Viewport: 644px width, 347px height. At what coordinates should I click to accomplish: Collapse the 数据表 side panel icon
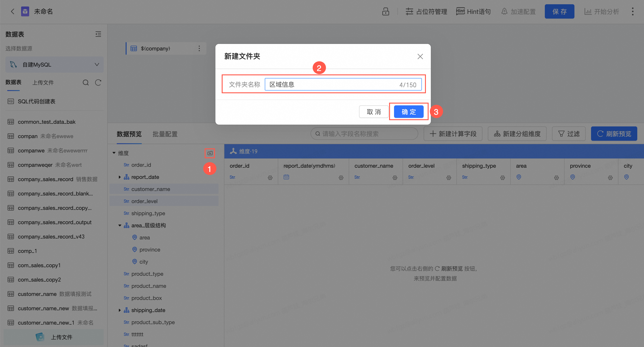tap(98, 34)
